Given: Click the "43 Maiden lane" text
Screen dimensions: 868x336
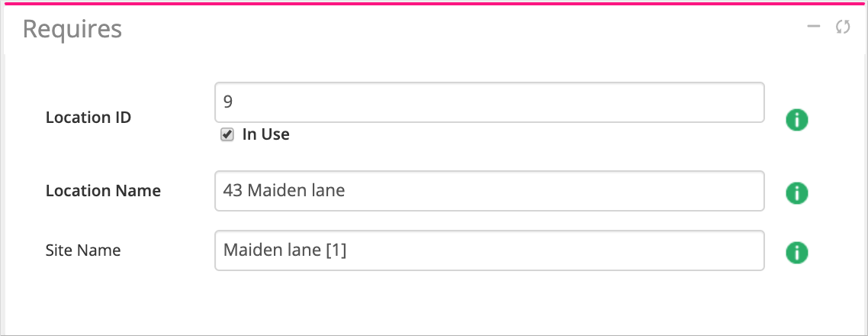Looking at the screenshot, I should click(x=284, y=190).
